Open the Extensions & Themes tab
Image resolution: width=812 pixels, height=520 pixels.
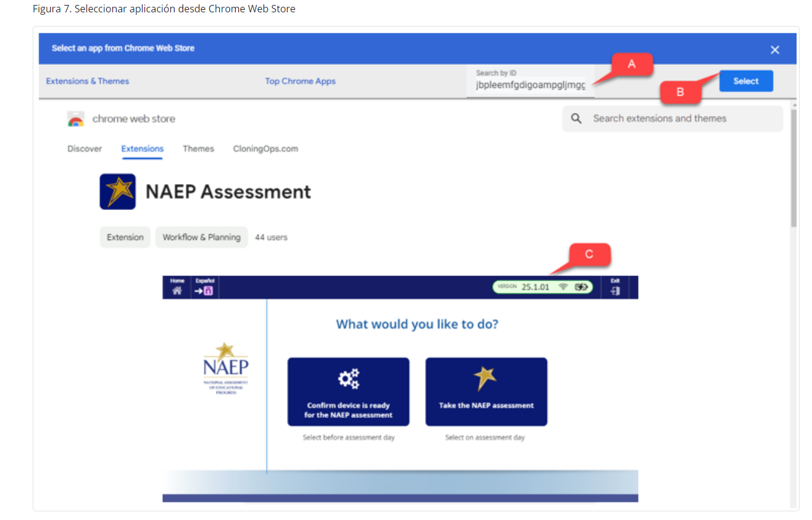tap(88, 81)
